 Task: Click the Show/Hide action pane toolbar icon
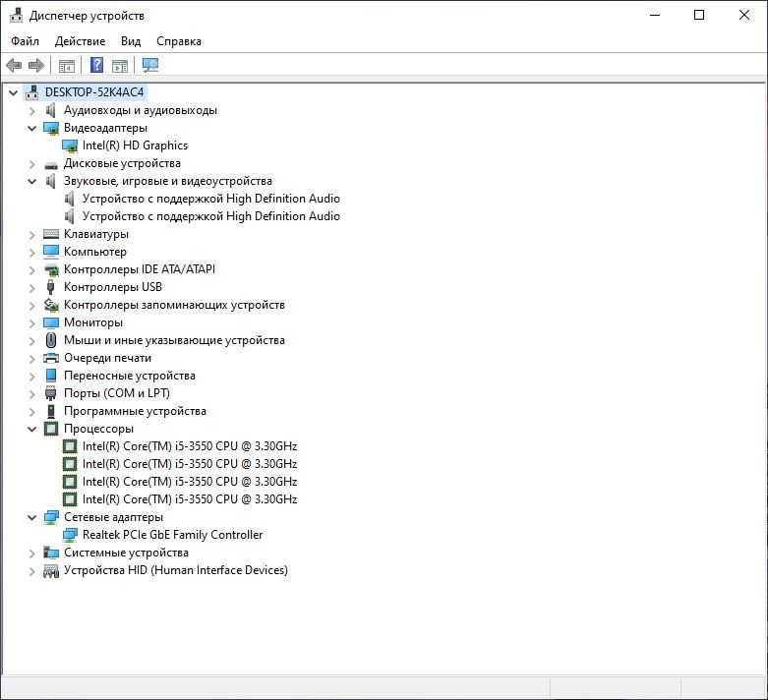(120, 65)
